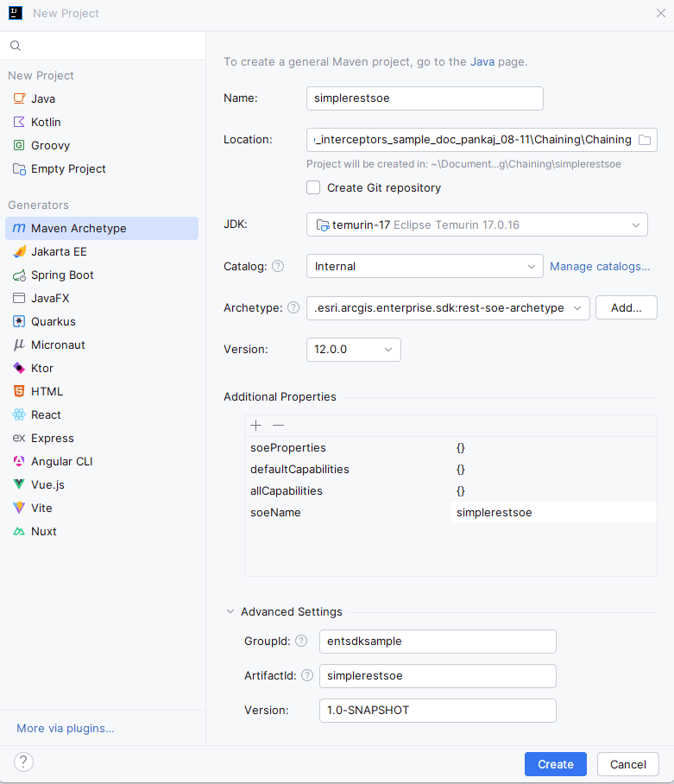Click the Create button
Image resolution: width=674 pixels, height=784 pixels.
555,763
